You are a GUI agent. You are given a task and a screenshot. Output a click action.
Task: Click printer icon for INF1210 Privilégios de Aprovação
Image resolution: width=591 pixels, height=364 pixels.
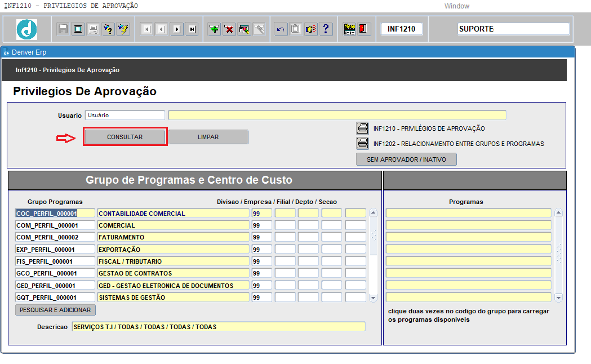click(363, 128)
